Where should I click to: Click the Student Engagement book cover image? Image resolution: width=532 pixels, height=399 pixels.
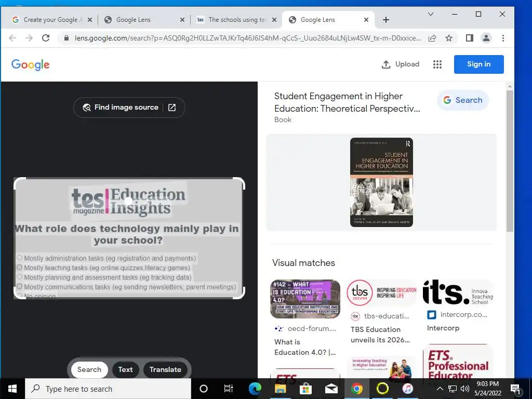pyautogui.click(x=381, y=182)
